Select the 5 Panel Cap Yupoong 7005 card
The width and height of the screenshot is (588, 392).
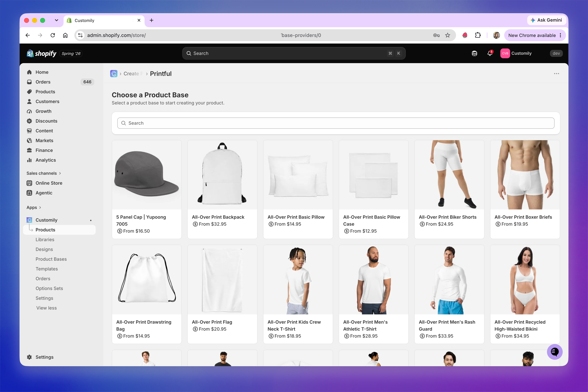pos(147,189)
